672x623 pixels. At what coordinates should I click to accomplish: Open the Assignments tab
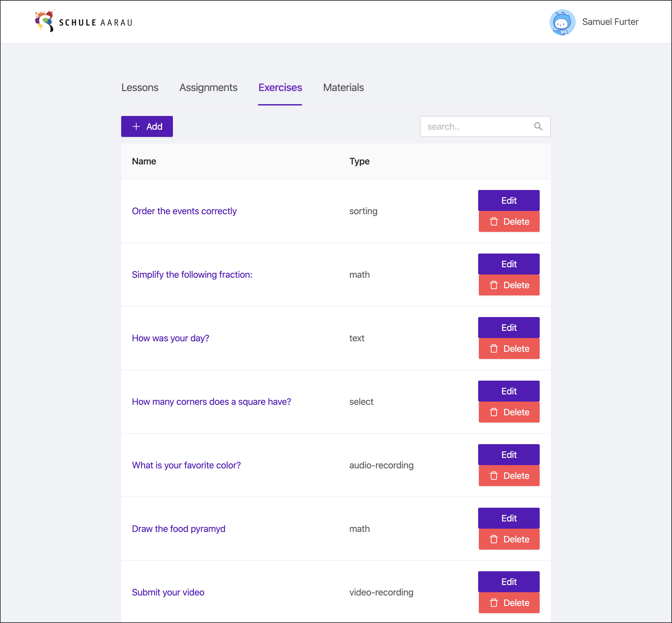click(x=208, y=88)
